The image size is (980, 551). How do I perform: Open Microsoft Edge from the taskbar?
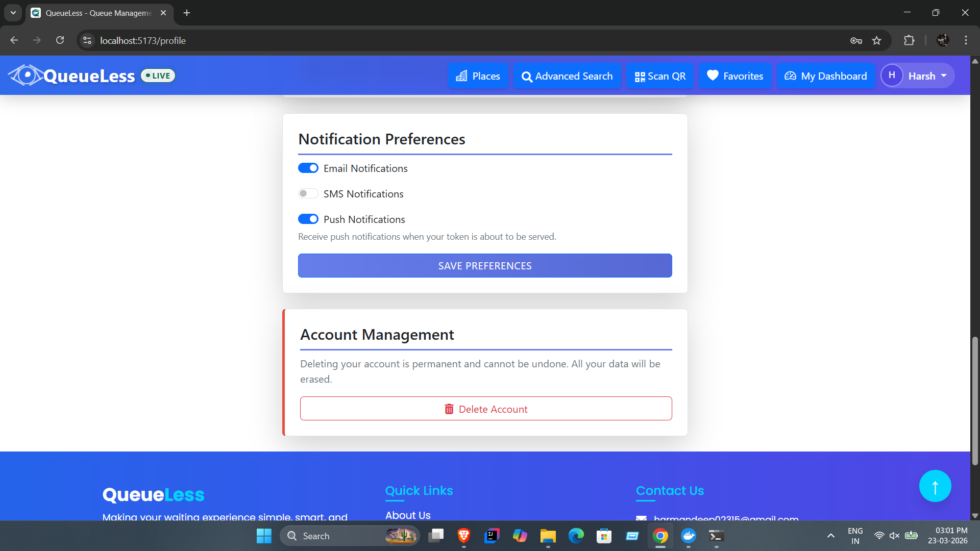point(576,536)
